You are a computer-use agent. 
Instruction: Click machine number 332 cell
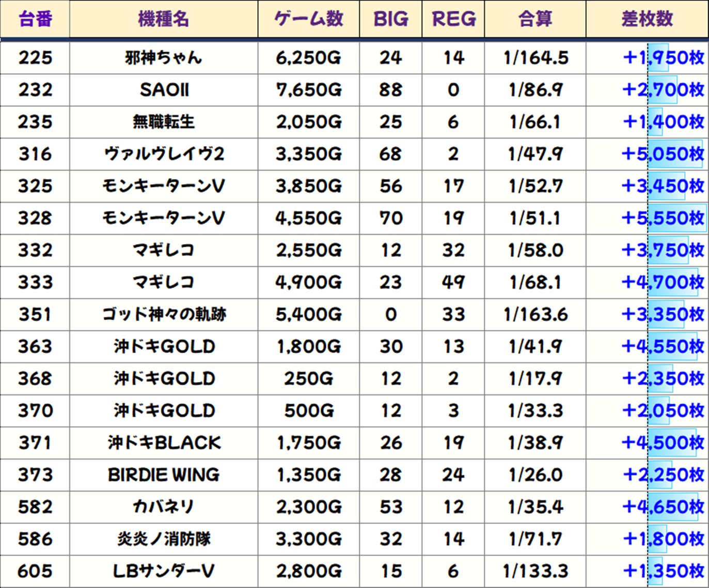click(x=35, y=250)
